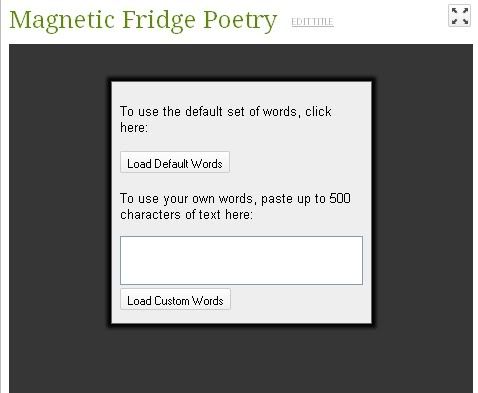Open the EDIT TITLE link

(x=312, y=22)
